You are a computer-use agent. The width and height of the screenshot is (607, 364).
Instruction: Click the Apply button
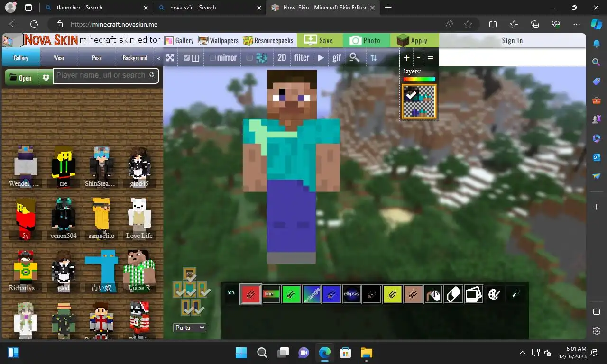point(414,40)
